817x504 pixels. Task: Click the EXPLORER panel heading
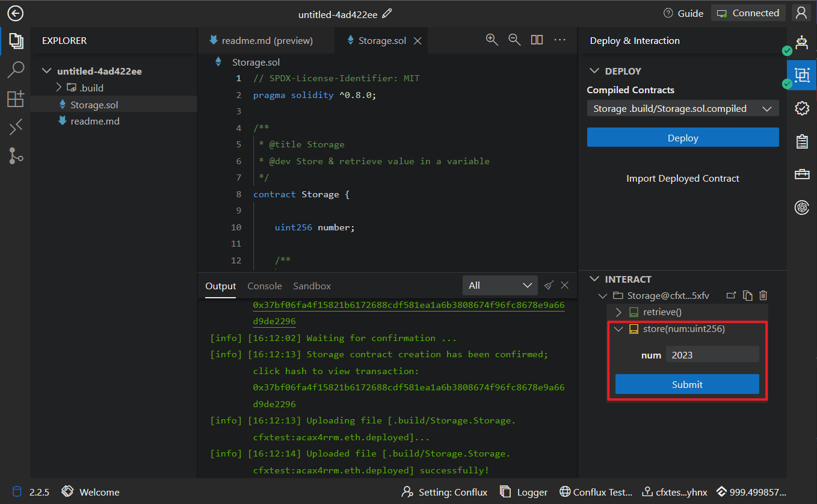[x=64, y=41]
